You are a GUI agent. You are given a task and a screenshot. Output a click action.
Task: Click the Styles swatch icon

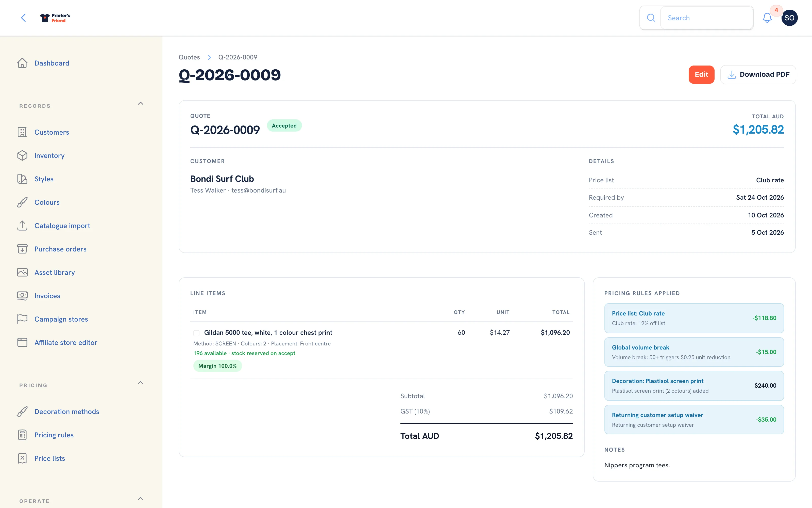22,179
